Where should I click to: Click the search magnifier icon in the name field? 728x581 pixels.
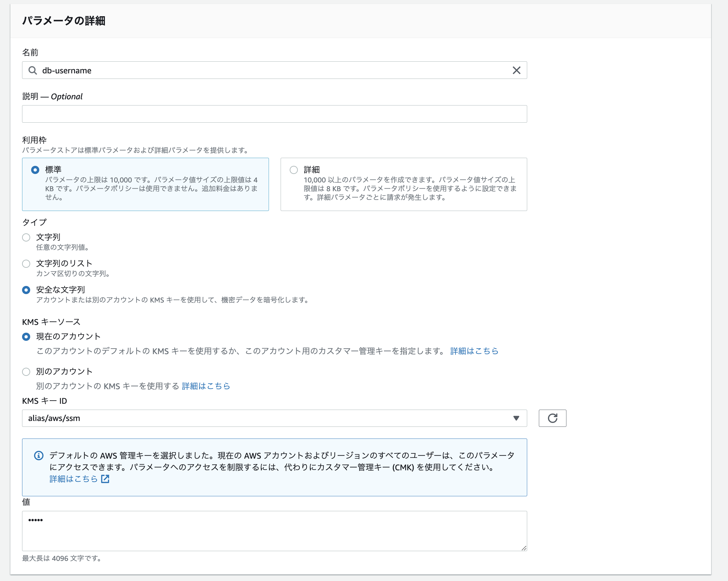(32, 70)
